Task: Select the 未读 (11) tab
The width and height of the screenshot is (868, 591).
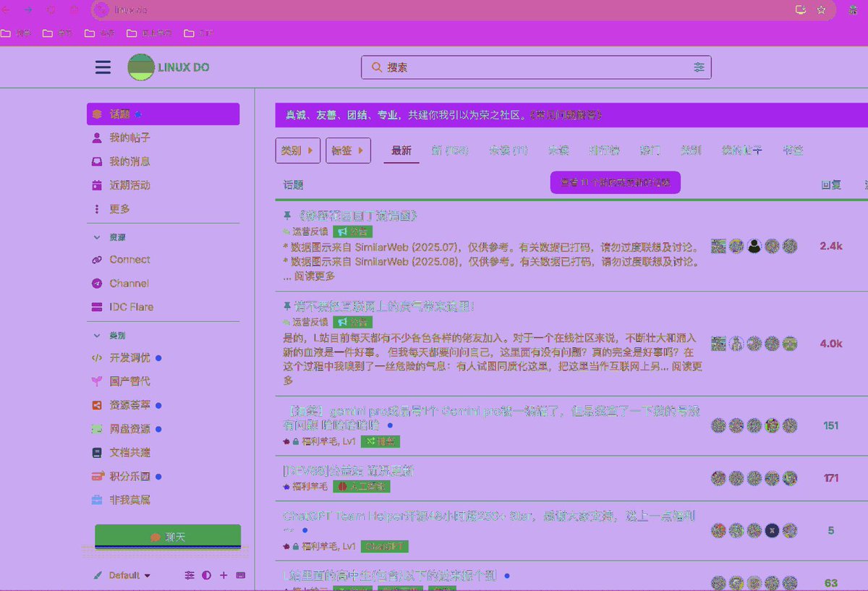Action: pyautogui.click(x=509, y=150)
